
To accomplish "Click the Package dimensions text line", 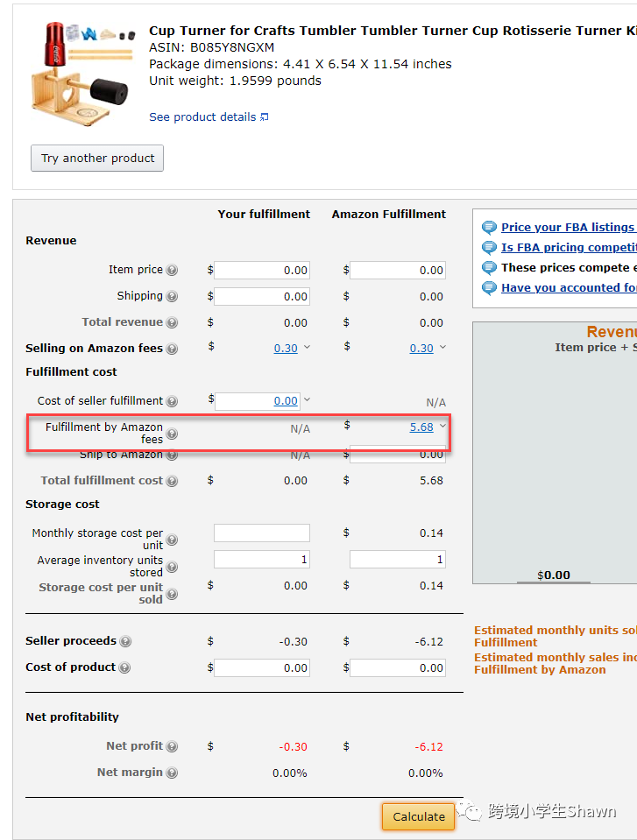I will pyautogui.click(x=300, y=64).
